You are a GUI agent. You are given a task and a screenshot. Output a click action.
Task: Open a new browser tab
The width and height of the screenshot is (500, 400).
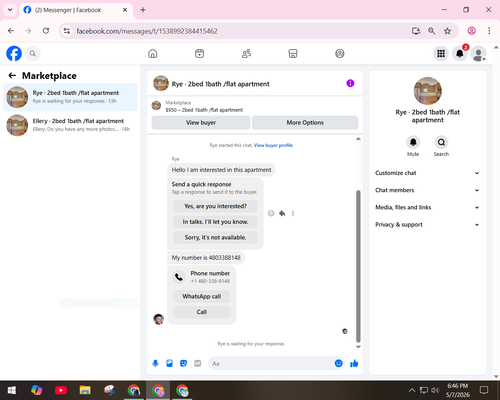143,10
